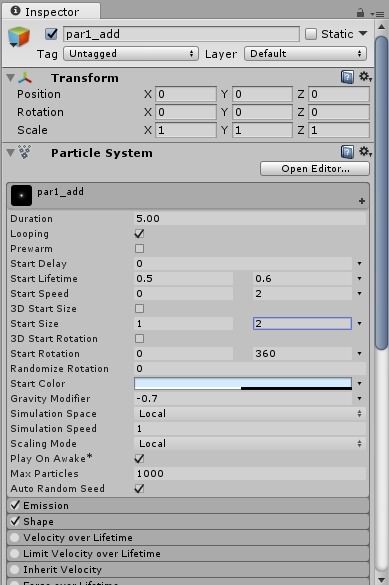Click the object name field par1_add
The height and width of the screenshot is (585, 389).
[x=181, y=34]
